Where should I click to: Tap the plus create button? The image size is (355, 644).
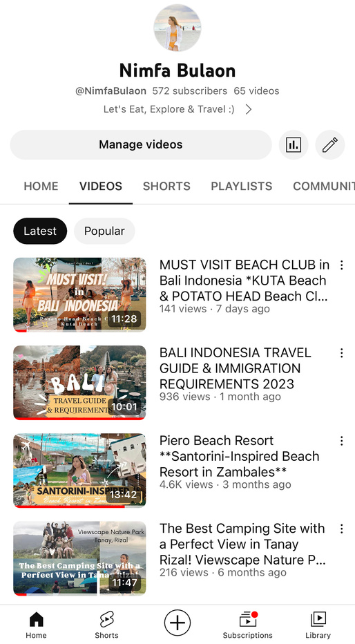pyautogui.click(x=177, y=623)
